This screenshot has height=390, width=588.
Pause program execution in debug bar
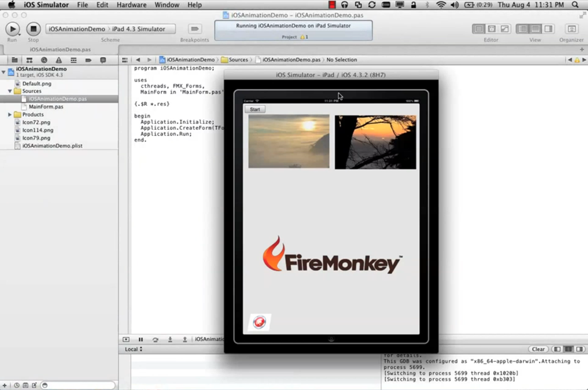(x=141, y=339)
